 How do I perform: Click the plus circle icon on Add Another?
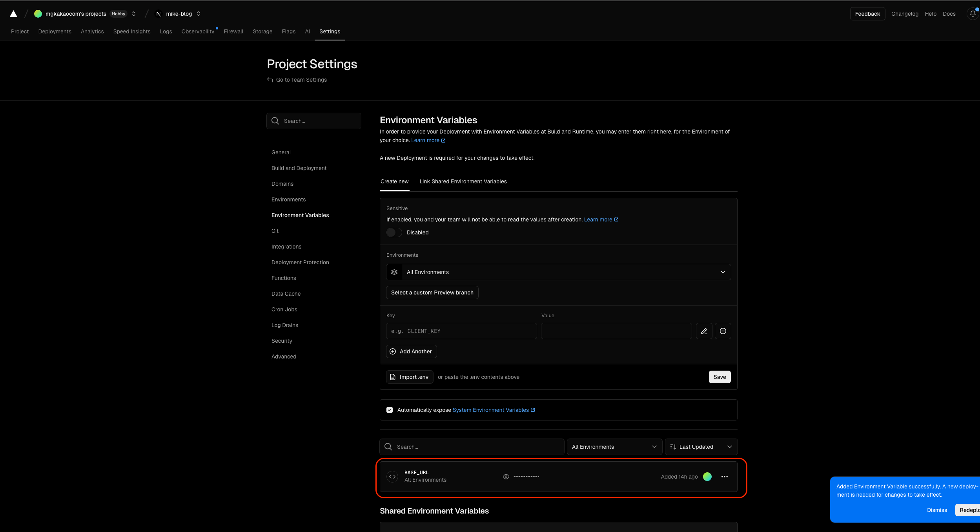393,351
